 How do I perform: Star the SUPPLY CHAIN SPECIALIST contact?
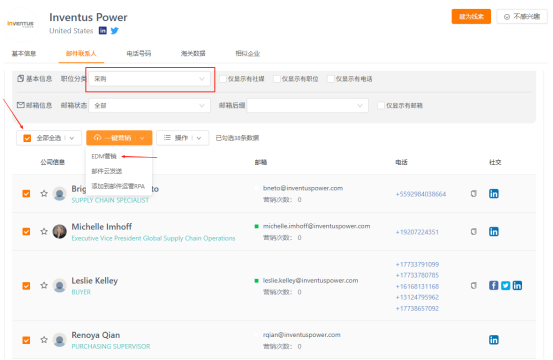(x=44, y=193)
